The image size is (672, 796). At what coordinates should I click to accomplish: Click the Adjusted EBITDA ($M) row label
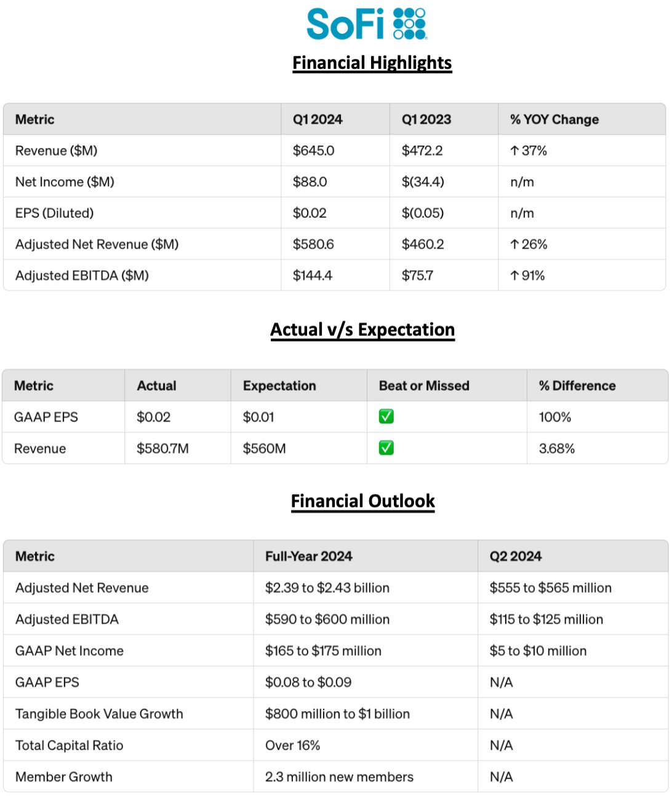click(x=82, y=276)
